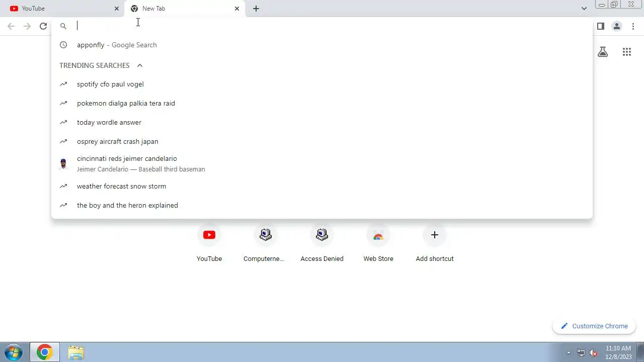The width and height of the screenshot is (644, 362).
Task: Click the Jeimer Candelario thumbnail photo
Action: (63, 164)
